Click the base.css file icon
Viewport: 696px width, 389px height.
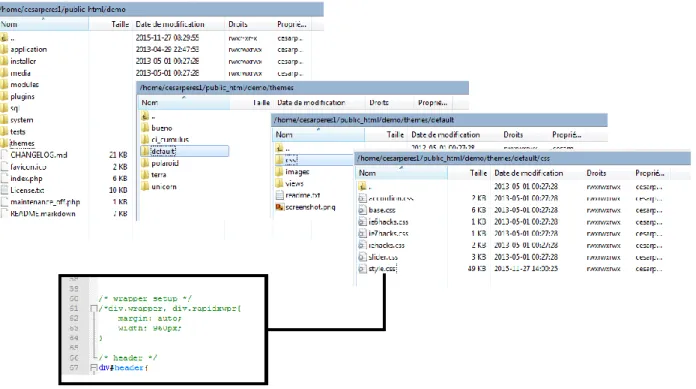click(362, 210)
